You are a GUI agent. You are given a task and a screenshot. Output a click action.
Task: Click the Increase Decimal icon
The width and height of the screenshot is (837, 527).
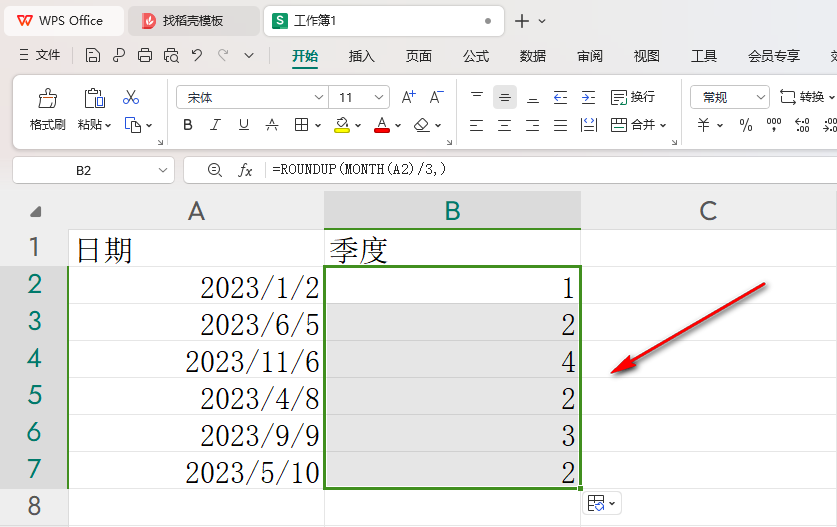(802, 125)
